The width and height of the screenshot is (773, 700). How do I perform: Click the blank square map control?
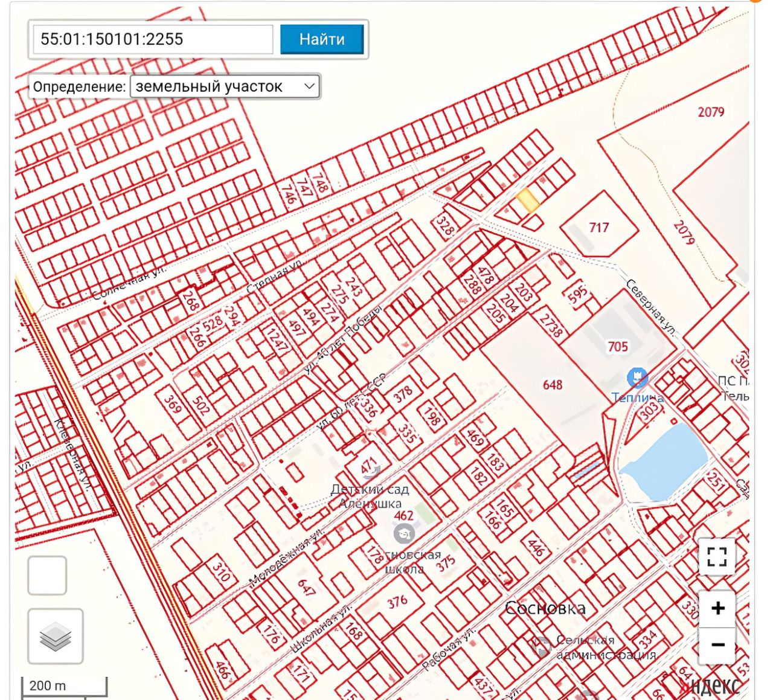[x=47, y=576]
